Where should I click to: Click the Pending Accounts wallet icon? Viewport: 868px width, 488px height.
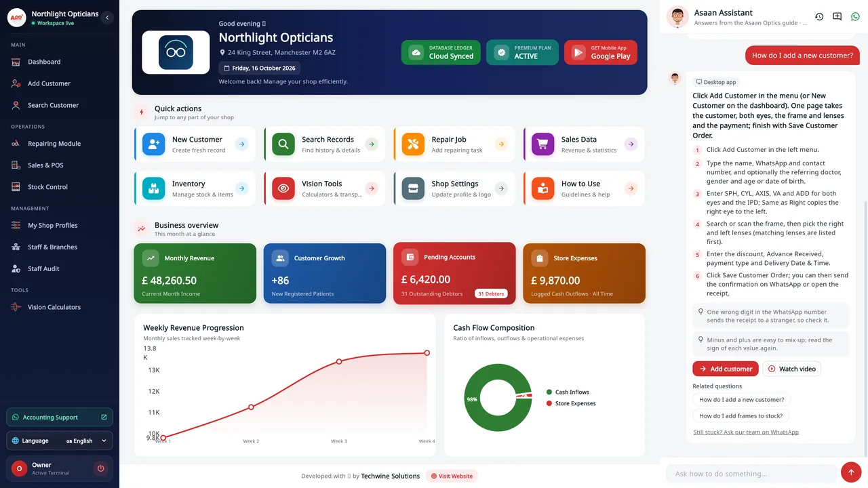click(410, 257)
